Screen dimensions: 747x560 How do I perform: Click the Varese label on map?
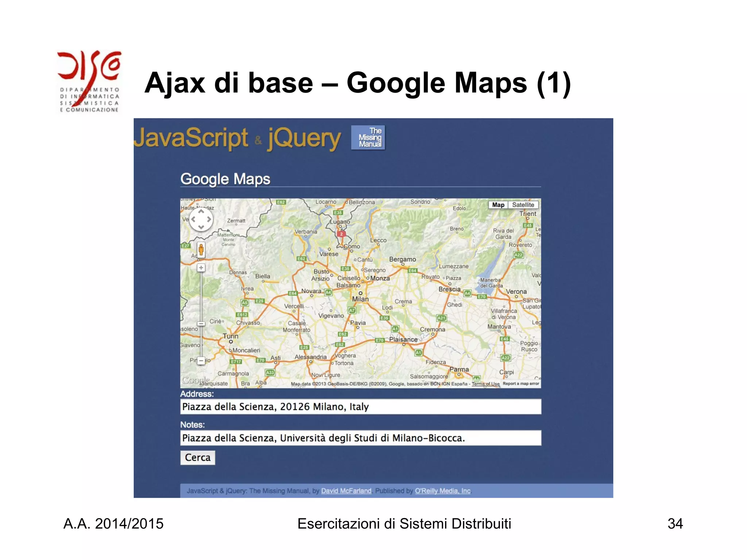pyautogui.click(x=329, y=254)
